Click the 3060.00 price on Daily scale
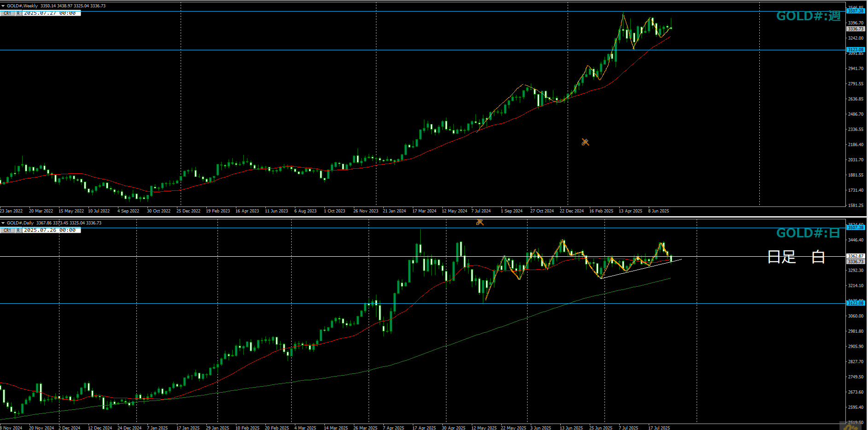868x430 pixels. 856,316
